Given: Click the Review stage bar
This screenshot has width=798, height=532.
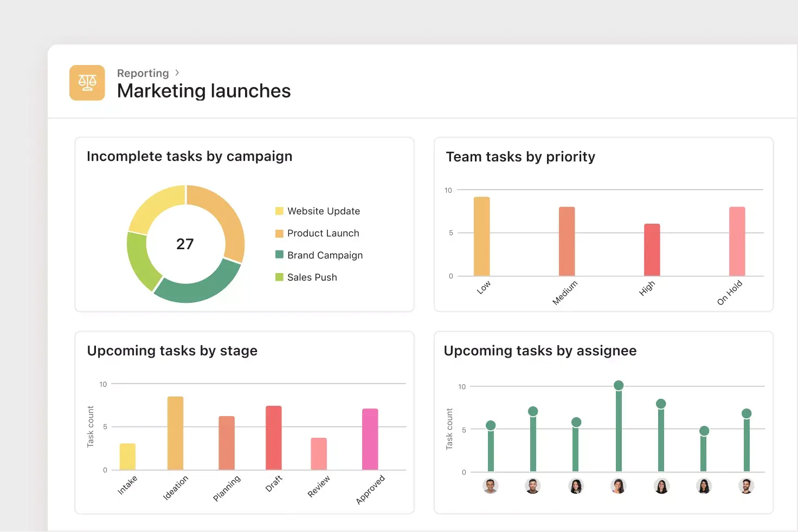Looking at the screenshot, I should click(x=319, y=453).
